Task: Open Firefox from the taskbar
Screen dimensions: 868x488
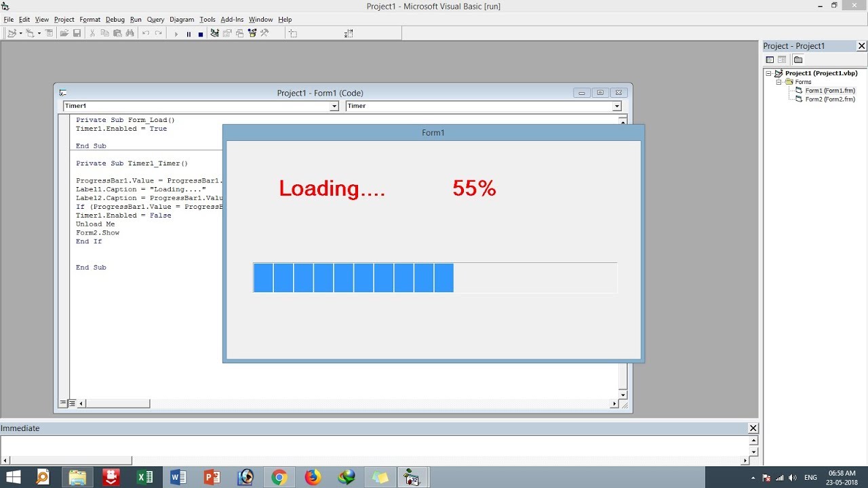Action: click(313, 477)
